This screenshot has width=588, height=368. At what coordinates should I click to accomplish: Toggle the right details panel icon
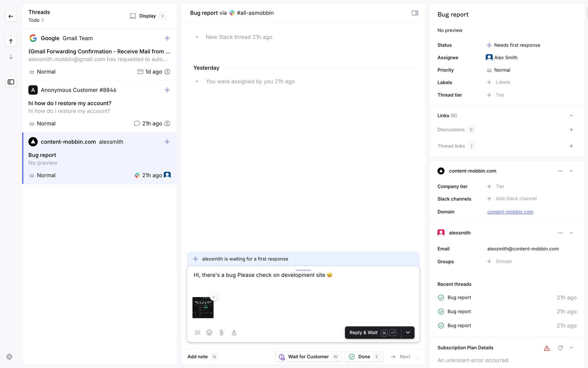click(x=415, y=13)
